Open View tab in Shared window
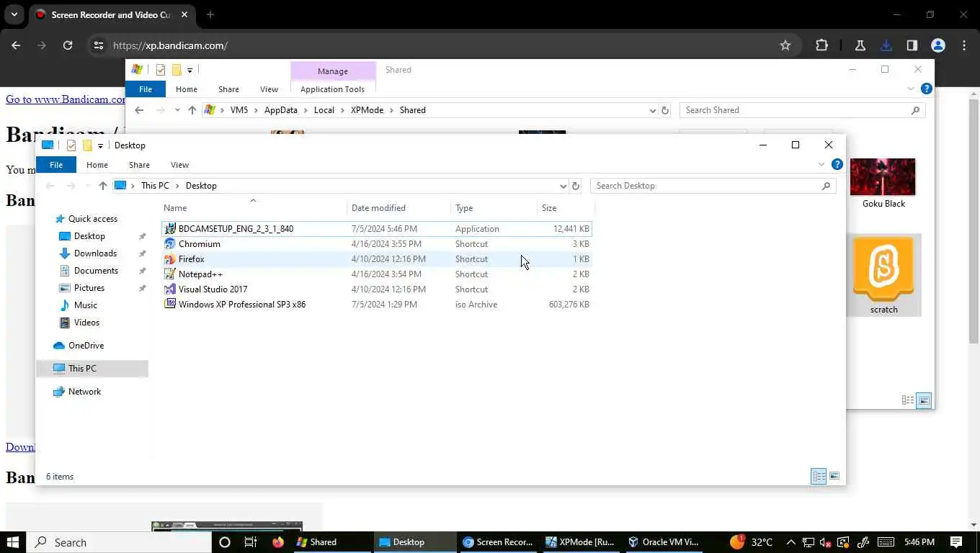Viewport: 980px width, 553px height. [269, 89]
